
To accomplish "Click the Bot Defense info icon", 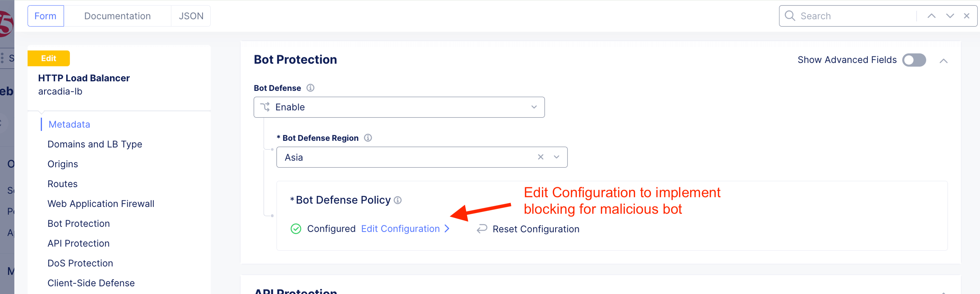I will click(x=310, y=88).
